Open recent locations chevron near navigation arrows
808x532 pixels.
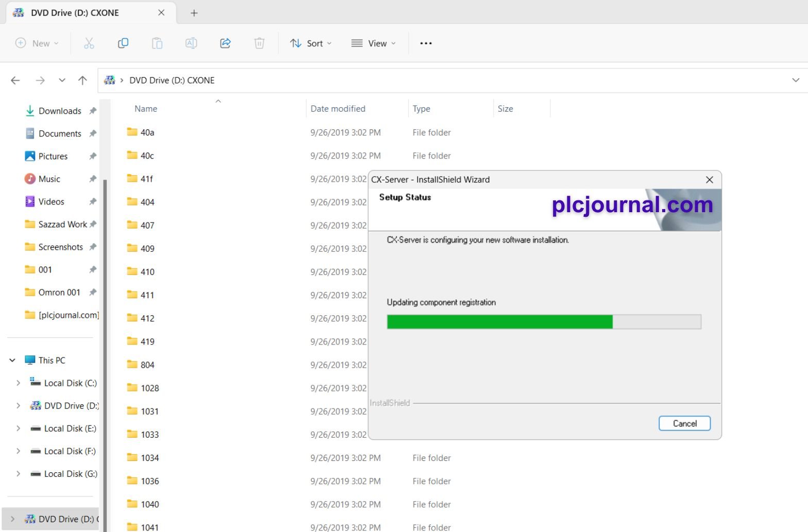(x=62, y=80)
